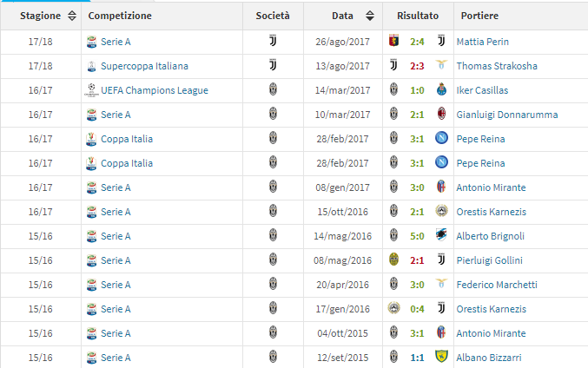The width and height of the screenshot is (588, 368).
Task: Click the UEFA Champions League logo icon
Action: [x=91, y=90]
